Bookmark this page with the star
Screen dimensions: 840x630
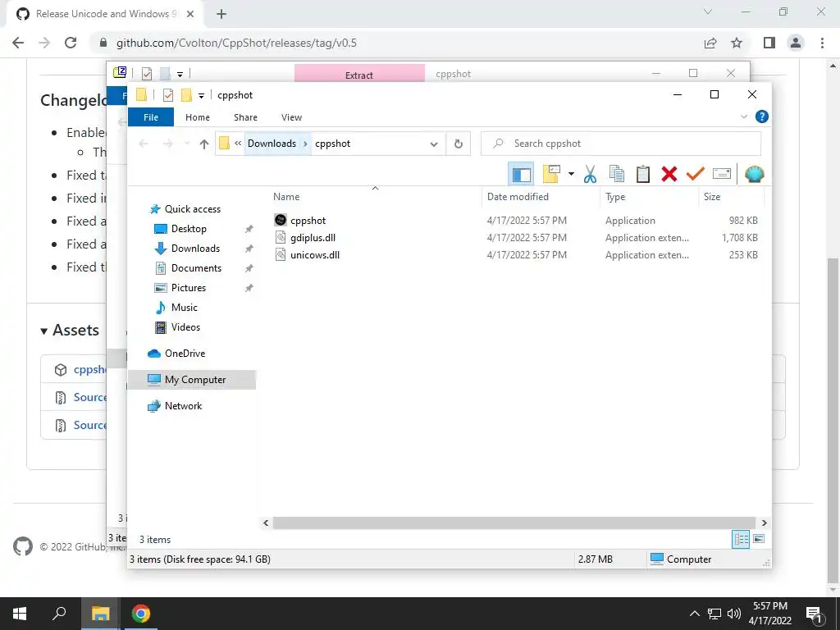click(737, 43)
